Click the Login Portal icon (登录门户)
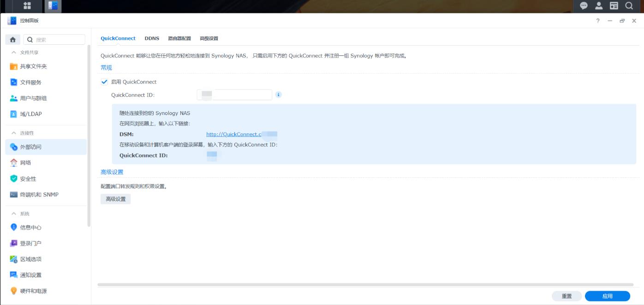Screen dimensions: 644x305 (x=14, y=243)
